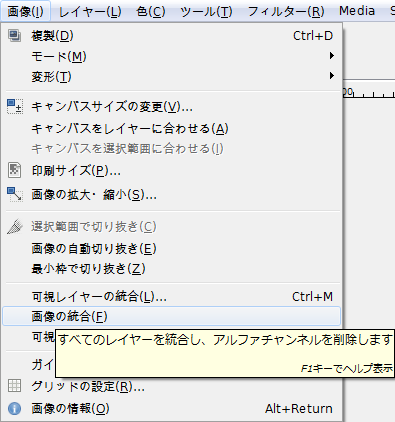Choose 複製(D) menu entry

[x=171, y=35]
